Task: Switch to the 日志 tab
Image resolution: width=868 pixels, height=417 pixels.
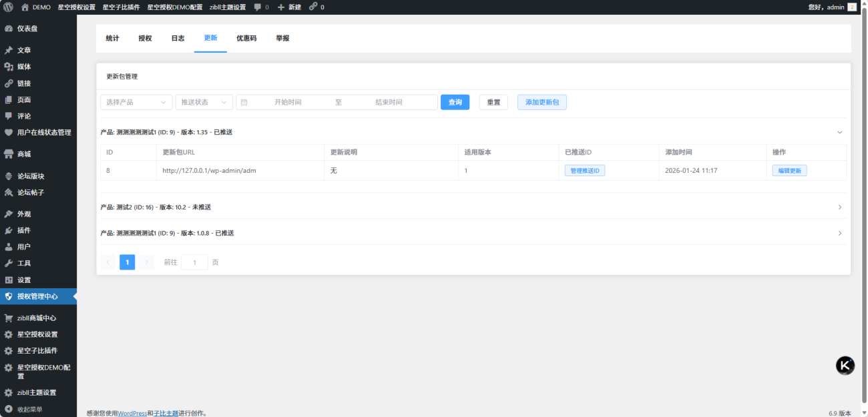Action: pyautogui.click(x=178, y=39)
